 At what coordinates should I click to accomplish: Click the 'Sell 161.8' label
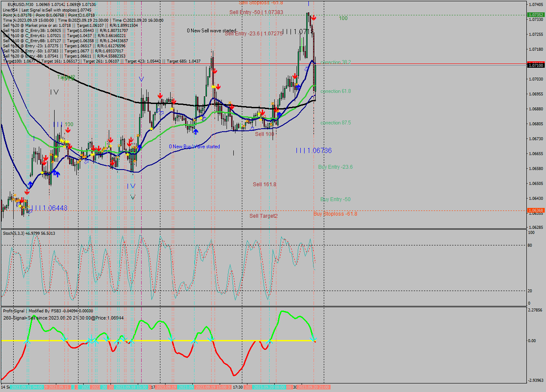(264, 184)
